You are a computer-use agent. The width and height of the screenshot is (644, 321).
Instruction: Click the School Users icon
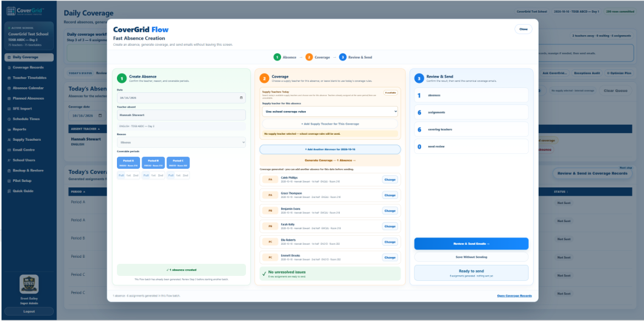tap(9, 160)
